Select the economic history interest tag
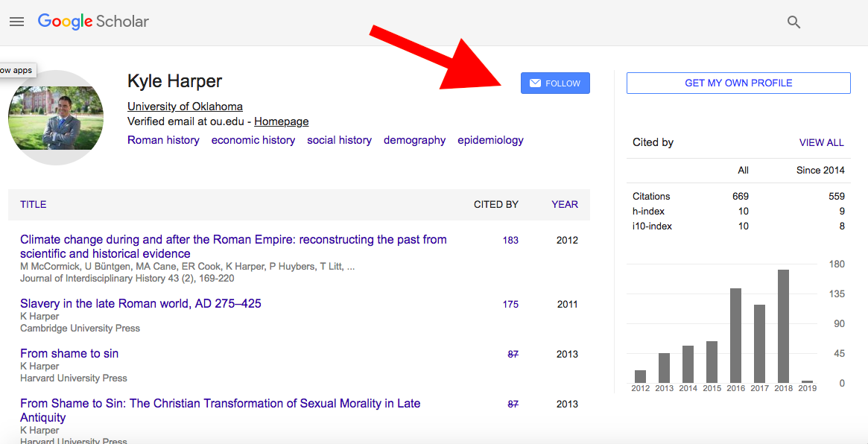Screen dimensions: 868x444 [253, 140]
